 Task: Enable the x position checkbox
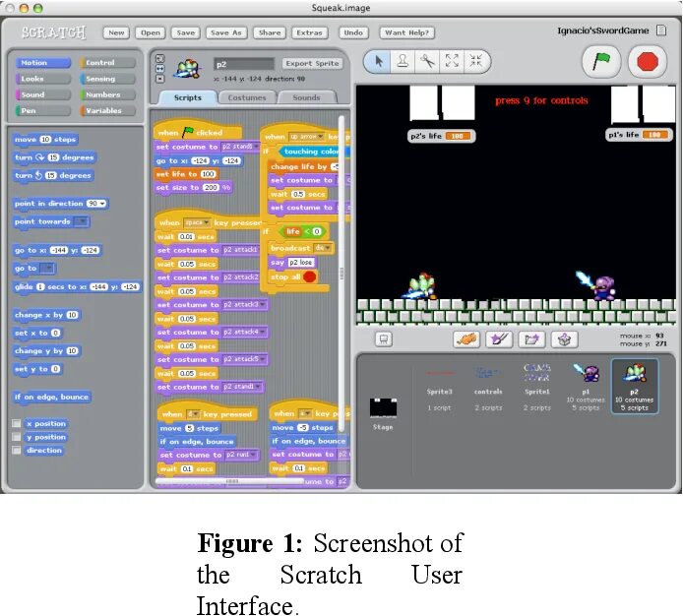tap(17, 423)
